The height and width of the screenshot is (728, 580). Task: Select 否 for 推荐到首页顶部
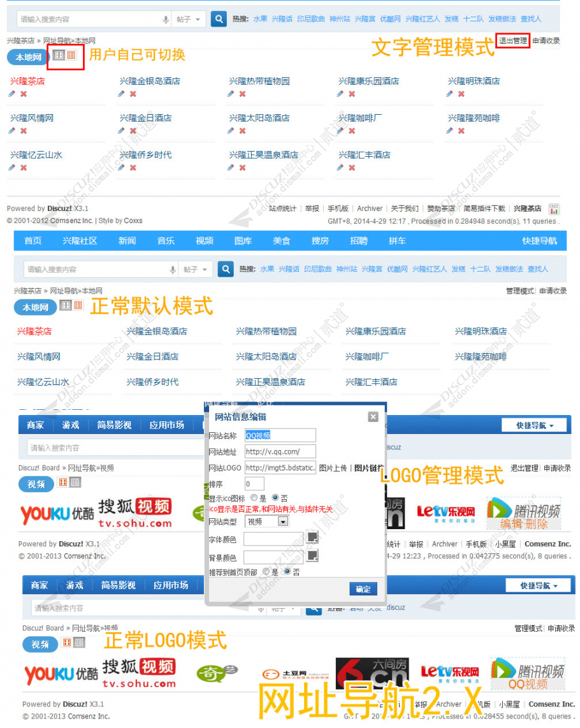click(287, 572)
